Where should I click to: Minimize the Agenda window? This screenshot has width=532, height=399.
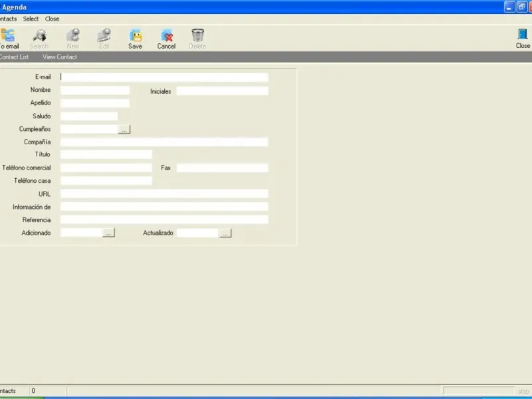tap(509, 7)
